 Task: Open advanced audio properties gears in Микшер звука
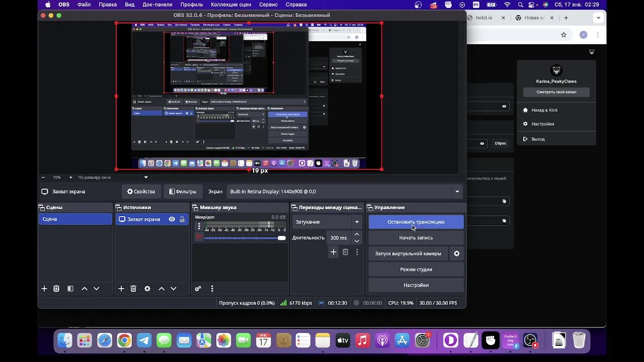click(198, 289)
